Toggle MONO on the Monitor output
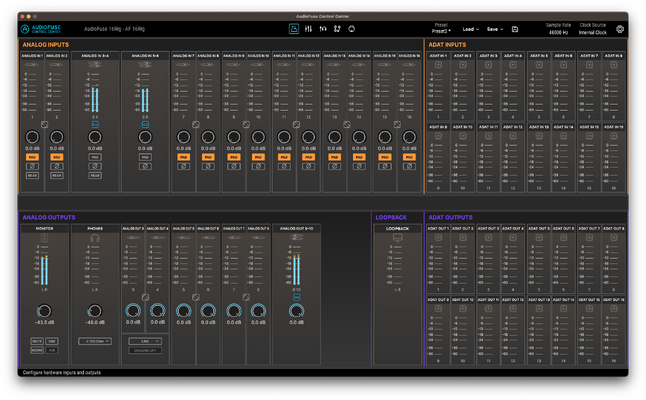 37,350
